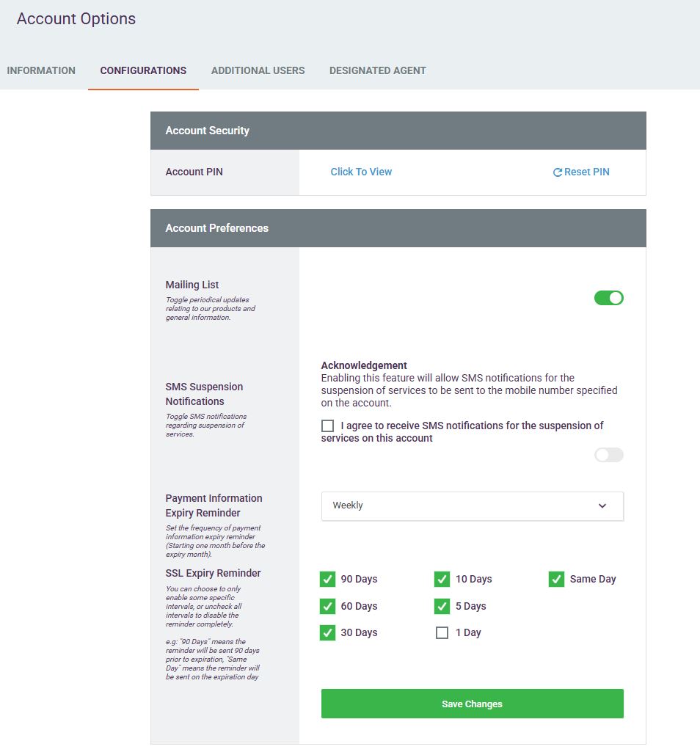Toggle the 10 Days reminder checkbox
The height and width of the screenshot is (752, 700).
pyautogui.click(x=442, y=580)
